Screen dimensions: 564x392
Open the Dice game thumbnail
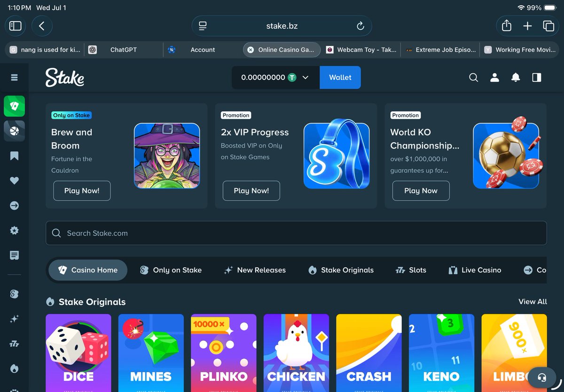(x=78, y=353)
